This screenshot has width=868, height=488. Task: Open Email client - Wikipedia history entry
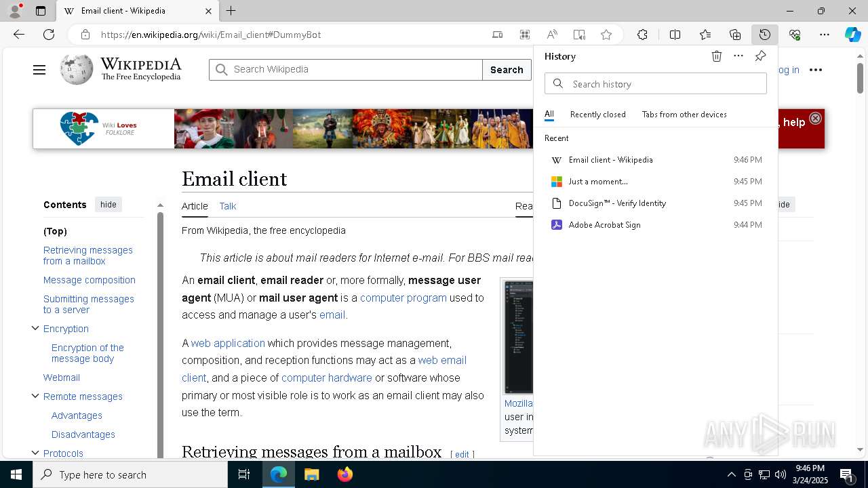(656, 160)
